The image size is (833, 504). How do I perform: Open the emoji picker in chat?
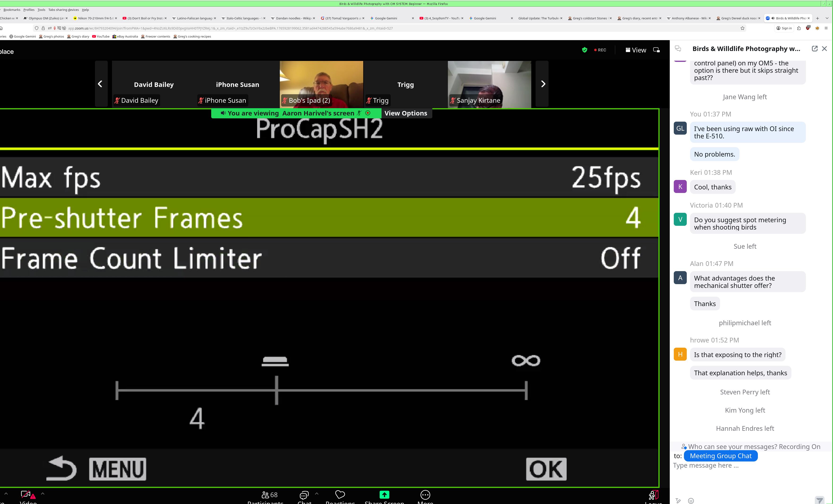(x=691, y=501)
